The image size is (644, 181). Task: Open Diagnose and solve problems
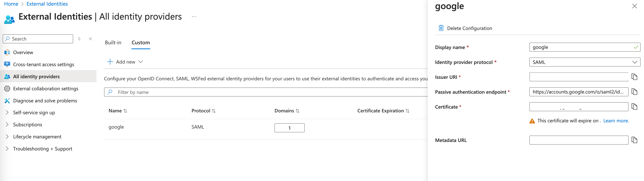coord(45,100)
